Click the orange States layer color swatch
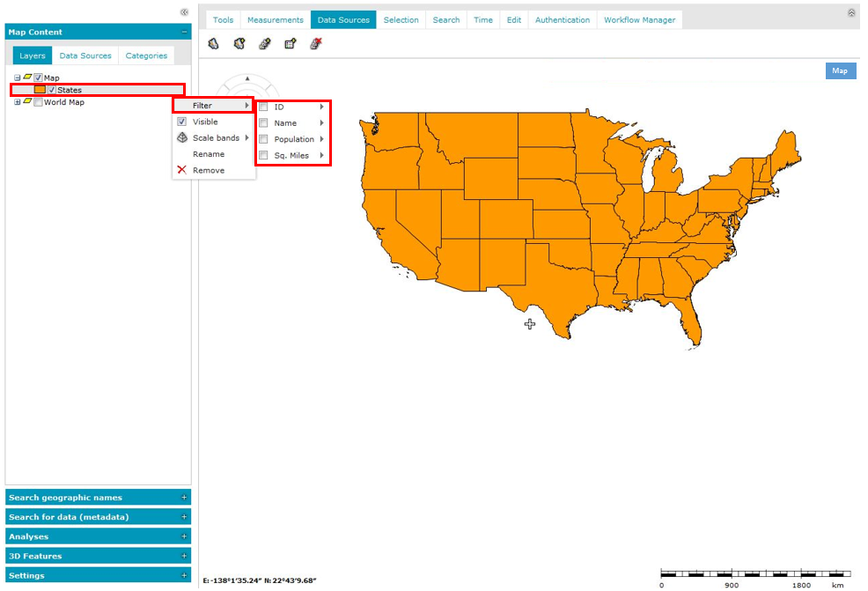868x591 pixels. click(x=40, y=90)
